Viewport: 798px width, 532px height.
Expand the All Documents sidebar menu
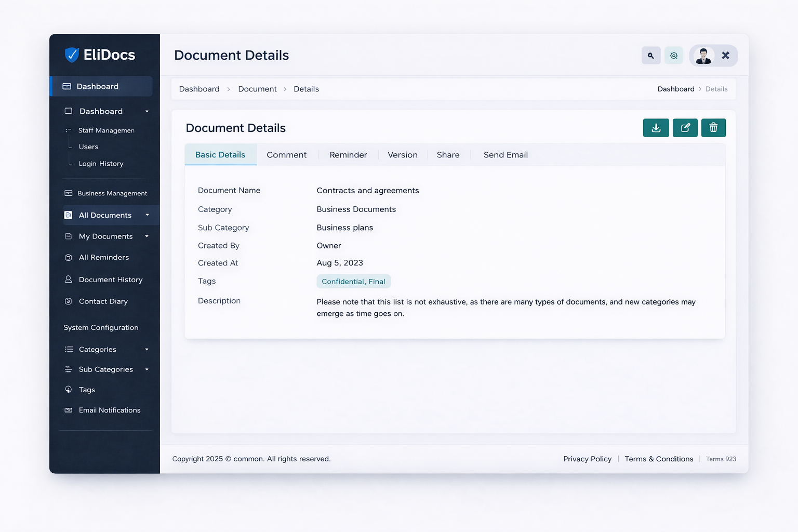pyautogui.click(x=148, y=215)
